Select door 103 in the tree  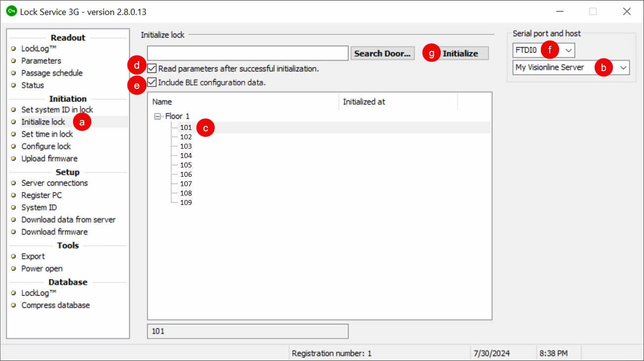click(x=186, y=146)
